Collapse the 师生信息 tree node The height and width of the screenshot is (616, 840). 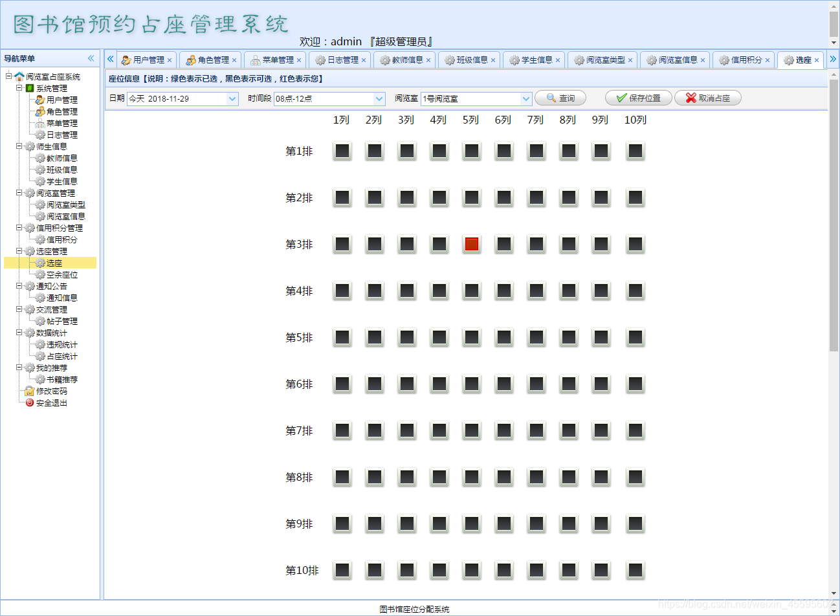[x=19, y=146]
